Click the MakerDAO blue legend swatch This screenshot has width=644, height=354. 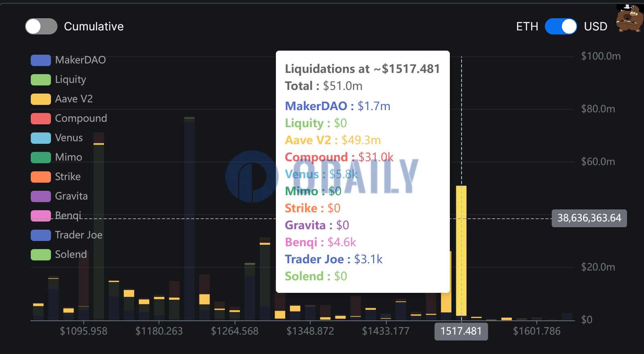[41, 60]
